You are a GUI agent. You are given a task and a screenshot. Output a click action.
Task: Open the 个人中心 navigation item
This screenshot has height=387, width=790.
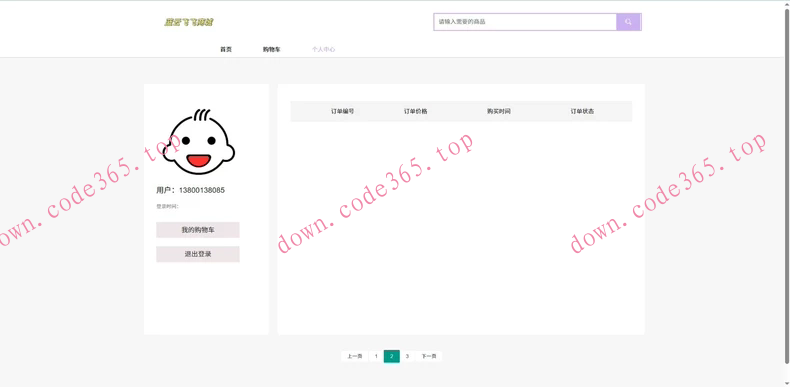click(323, 49)
